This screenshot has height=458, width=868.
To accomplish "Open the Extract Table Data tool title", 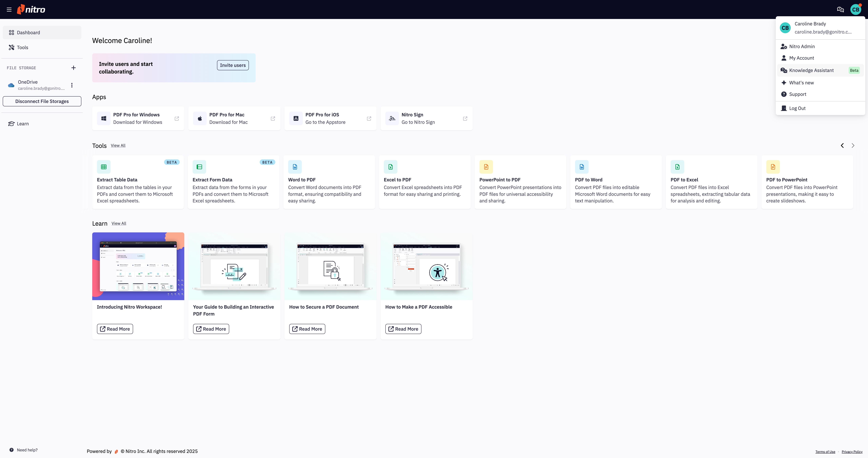I will point(117,180).
